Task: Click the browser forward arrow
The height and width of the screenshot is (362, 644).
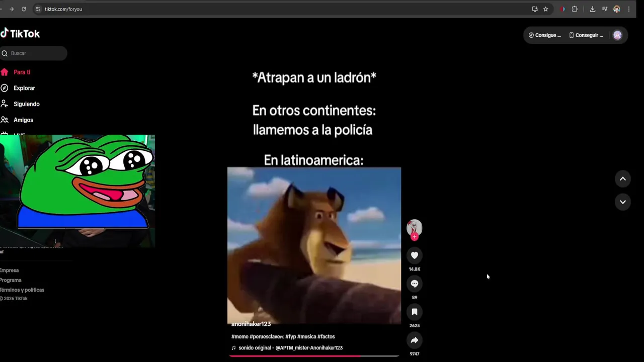Action: coord(12,9)
